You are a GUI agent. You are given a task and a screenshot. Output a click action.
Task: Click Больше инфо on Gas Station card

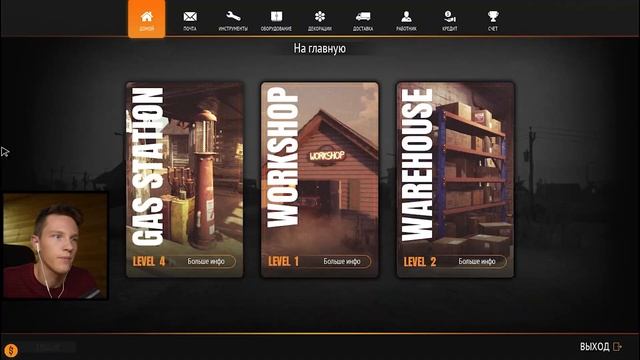coord(206,261)
